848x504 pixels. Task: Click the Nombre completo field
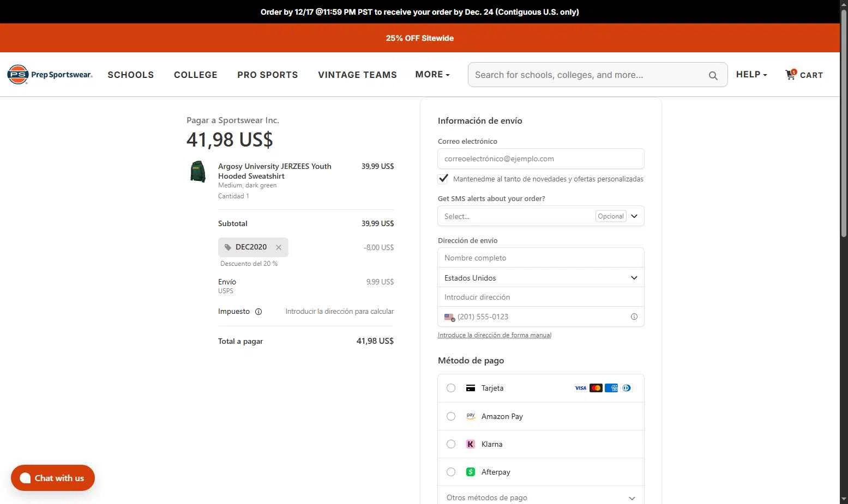point(541,258)
